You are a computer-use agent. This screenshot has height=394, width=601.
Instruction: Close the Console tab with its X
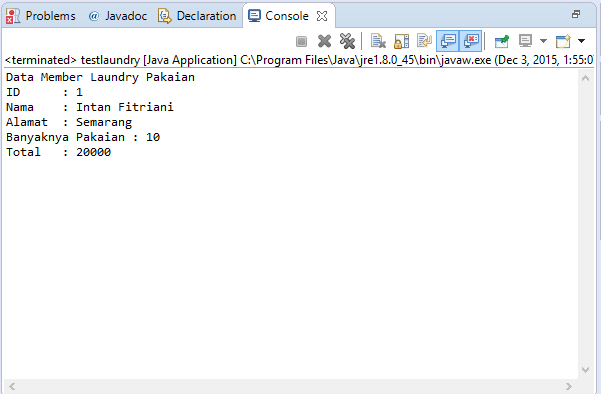pos(322,16)
